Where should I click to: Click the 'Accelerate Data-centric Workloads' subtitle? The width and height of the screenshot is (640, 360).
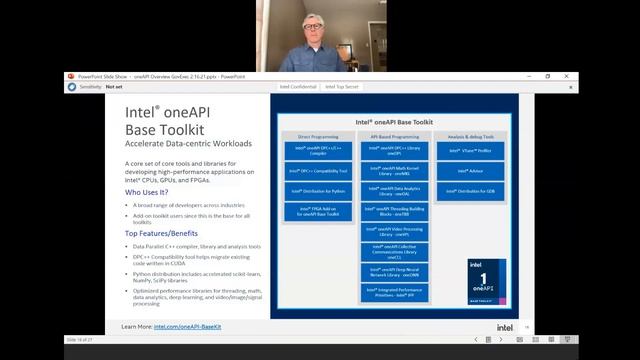point(188,144)
